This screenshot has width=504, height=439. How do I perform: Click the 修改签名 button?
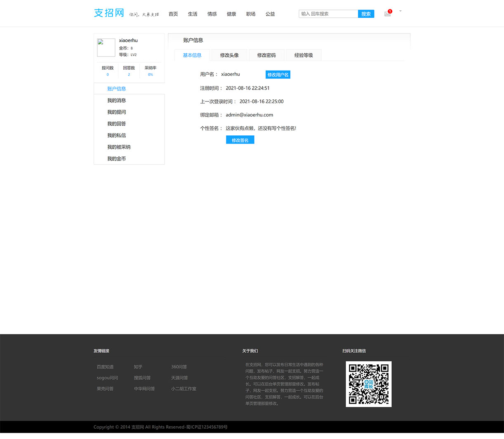[x=240, y=139]
